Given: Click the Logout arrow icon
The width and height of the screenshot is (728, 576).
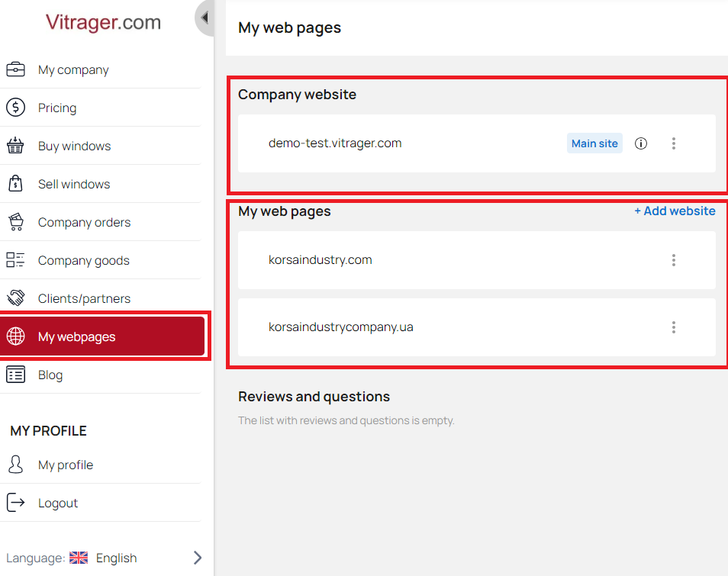Looking at the screenshot, I should tap(15, 502).
